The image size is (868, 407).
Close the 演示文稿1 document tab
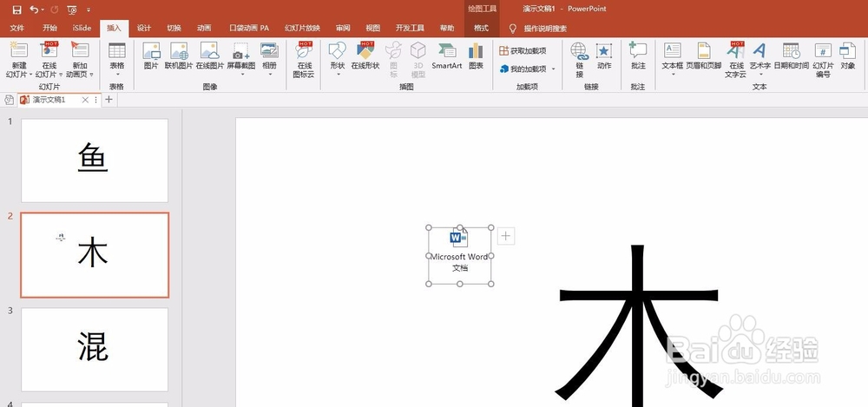point(85,100)
